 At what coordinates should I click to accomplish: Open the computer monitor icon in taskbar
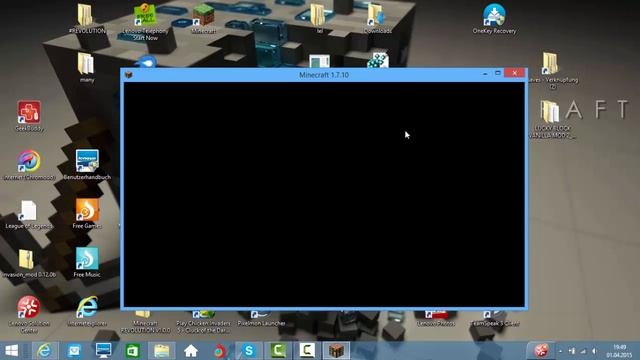point(103,351)
